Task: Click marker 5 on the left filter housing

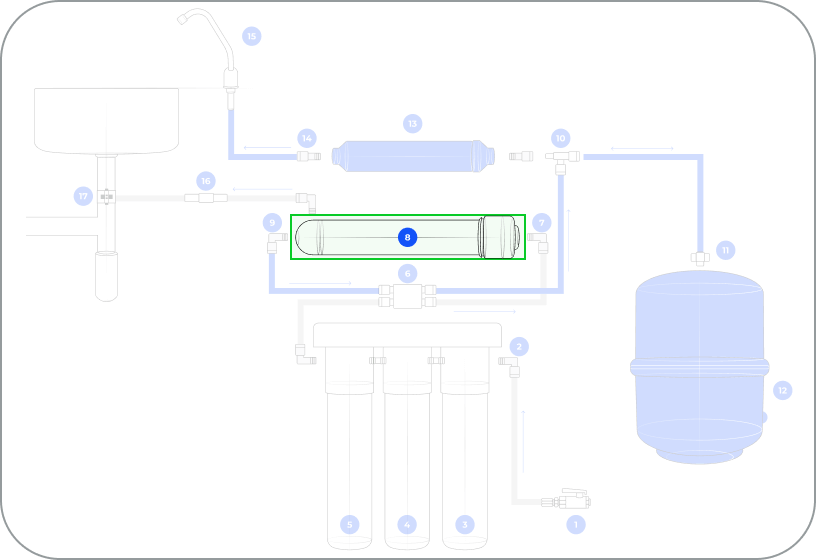Action: 349,524
